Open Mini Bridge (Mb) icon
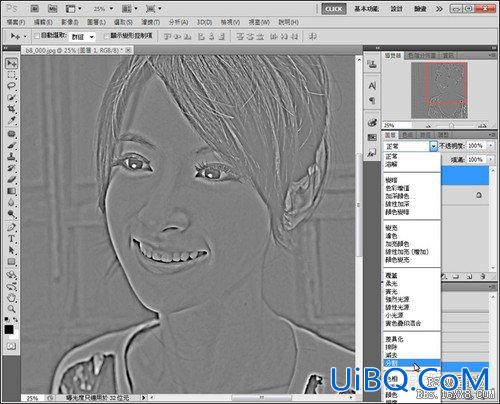The height and width of the screenshot is (404, 500). coord(52,9)
